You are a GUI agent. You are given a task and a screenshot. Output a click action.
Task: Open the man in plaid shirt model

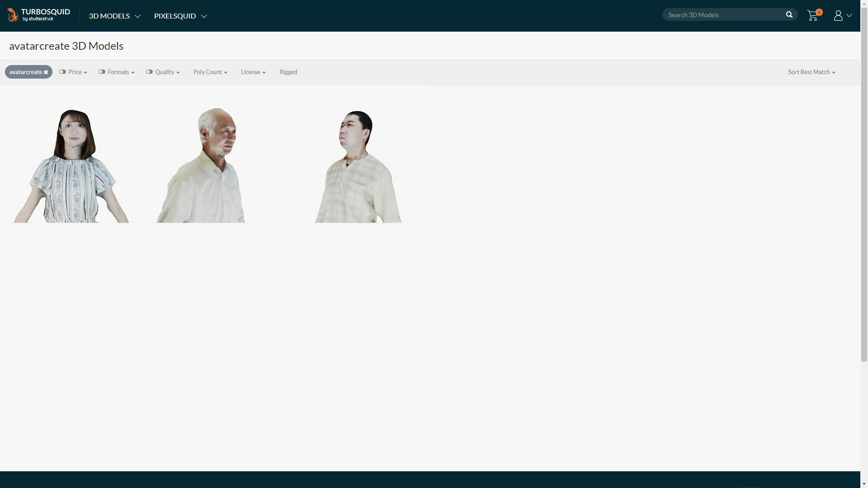358,155
